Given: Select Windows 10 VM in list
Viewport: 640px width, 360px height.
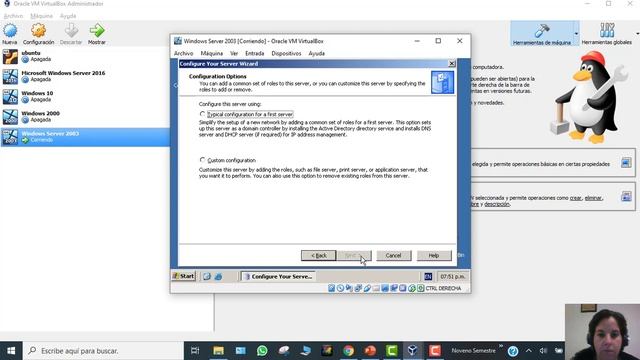Looking at the screenshot, I should tap(85, 97).
